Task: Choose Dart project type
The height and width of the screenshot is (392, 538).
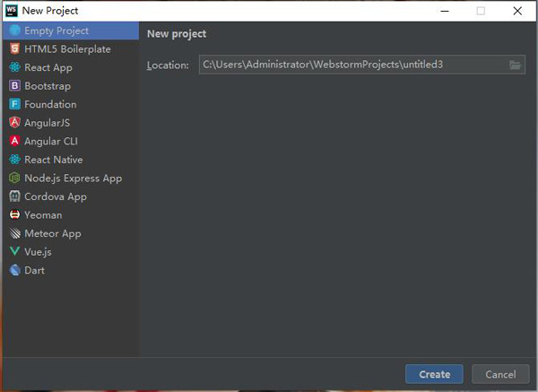Action: click(71, 270)
